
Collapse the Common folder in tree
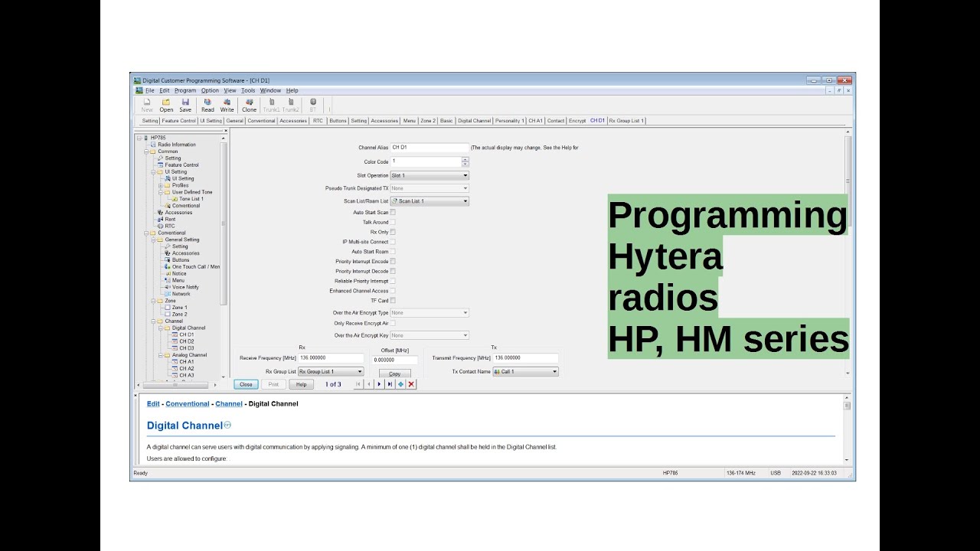click(146, 152)
